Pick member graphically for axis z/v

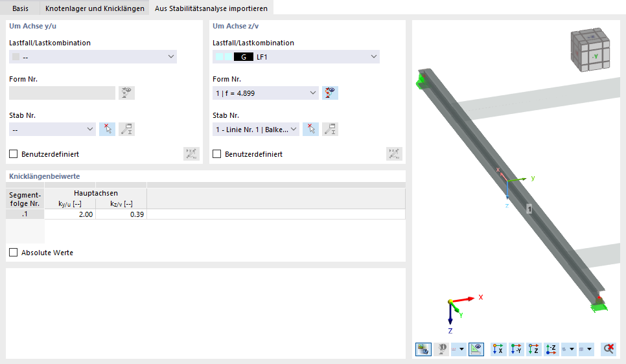point(310,130)
